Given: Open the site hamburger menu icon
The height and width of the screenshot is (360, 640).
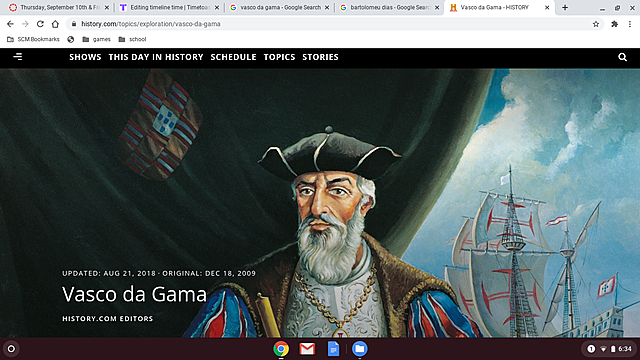Looking at the screenshot, I should (x=18, y=57).
